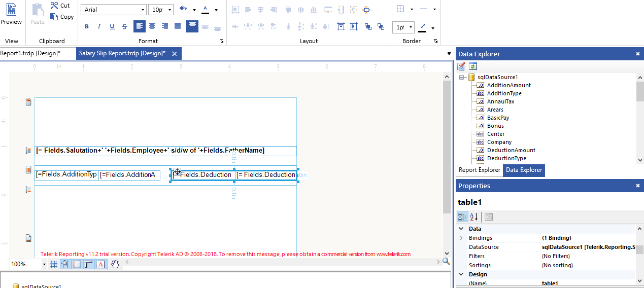
Task: Click the Data Explorer edit data source icon
Action: [x=461, y=66]
